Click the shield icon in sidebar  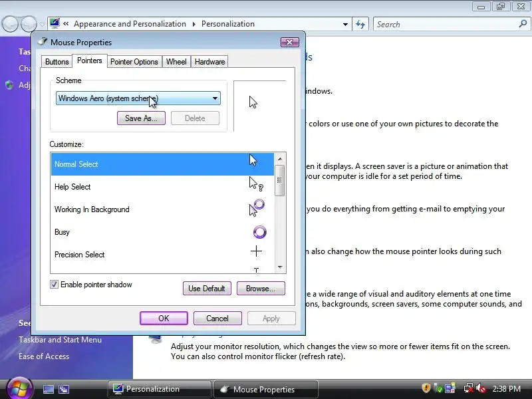9,84
